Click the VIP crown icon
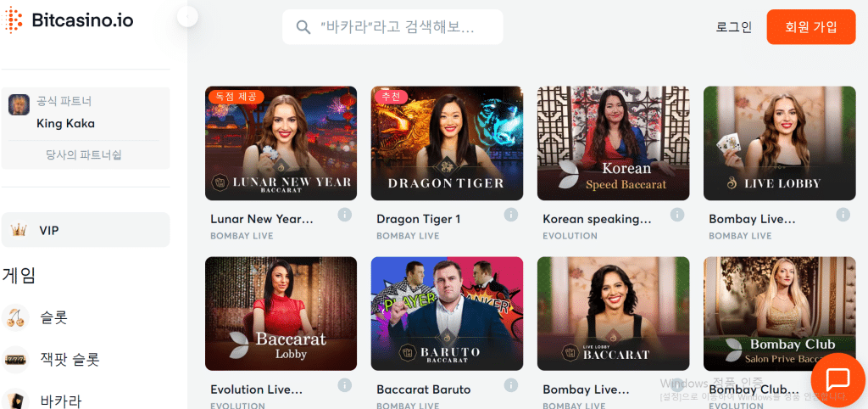The image size is (868, 409). [19, 230]
